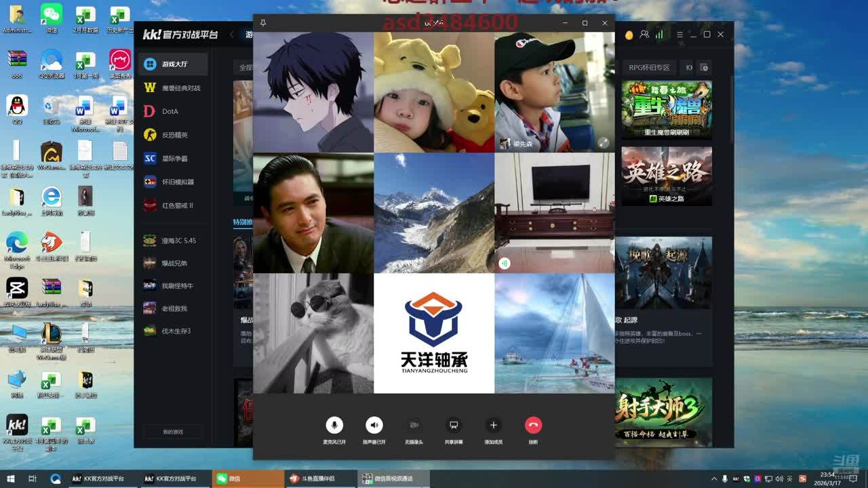Viewport: 868px width, 488px height.
Task: Pin the video call window on top
Action: [x=263, y=23]
